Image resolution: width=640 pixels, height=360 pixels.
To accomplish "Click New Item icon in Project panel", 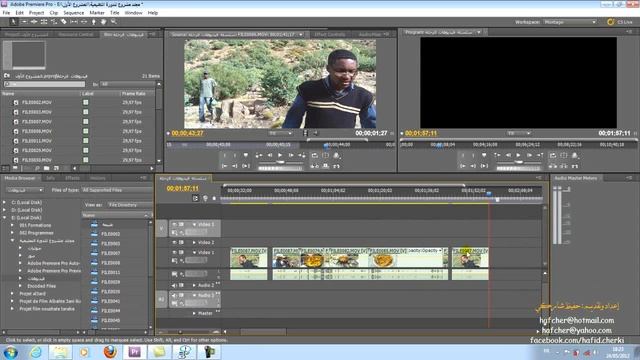I will (x=56, y=168).
